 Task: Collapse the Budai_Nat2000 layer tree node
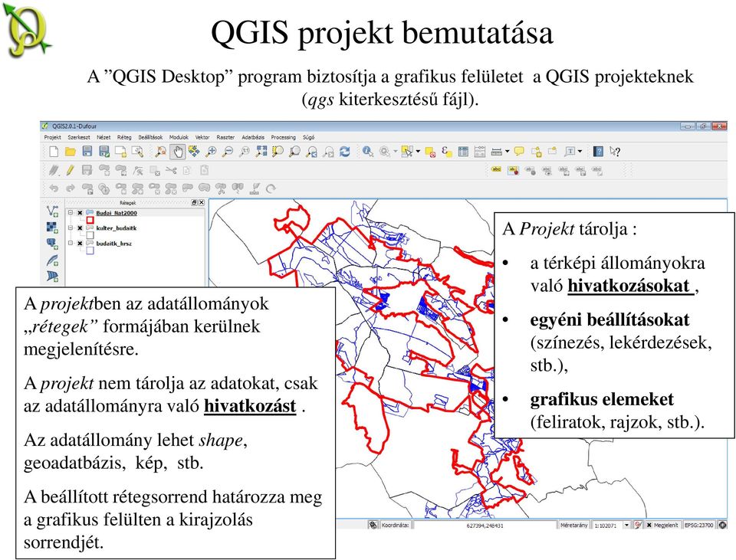[x=71, y=213]
